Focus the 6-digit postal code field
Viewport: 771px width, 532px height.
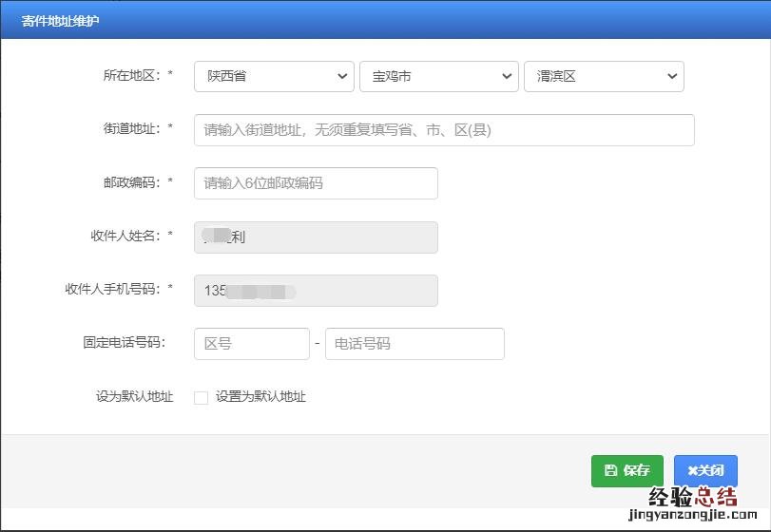click(x=316, y=183)
